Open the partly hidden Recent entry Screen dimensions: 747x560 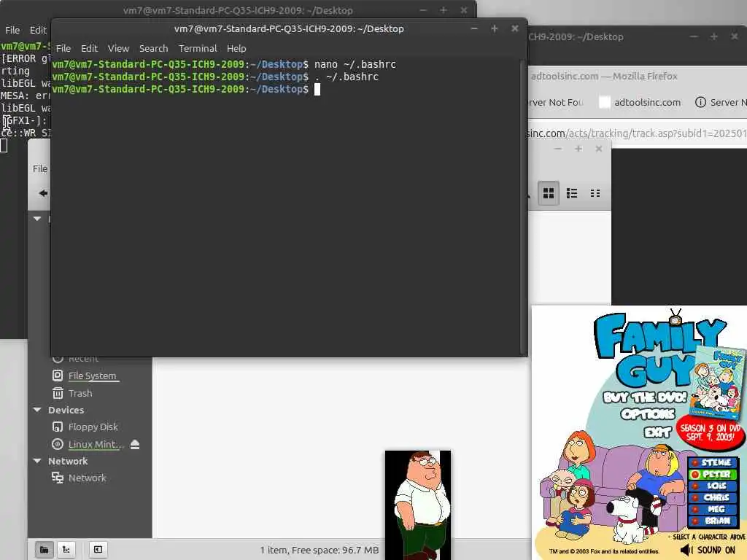click(x=83, y=359)
